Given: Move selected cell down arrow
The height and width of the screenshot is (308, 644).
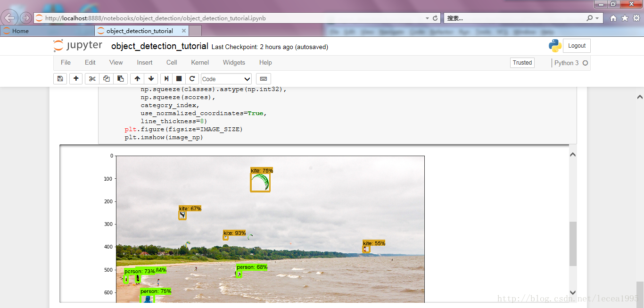Looking at the screenshot, I should [151, 79].
